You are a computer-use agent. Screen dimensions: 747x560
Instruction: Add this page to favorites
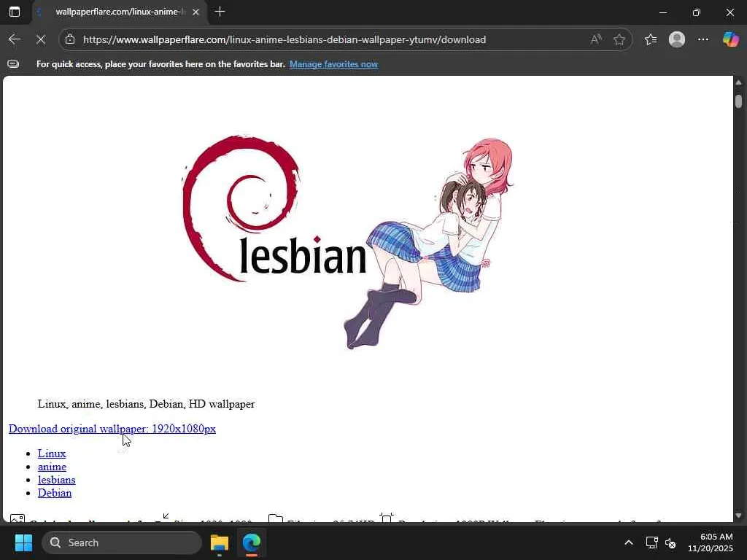pyautogui.click(x=619, y=39)
